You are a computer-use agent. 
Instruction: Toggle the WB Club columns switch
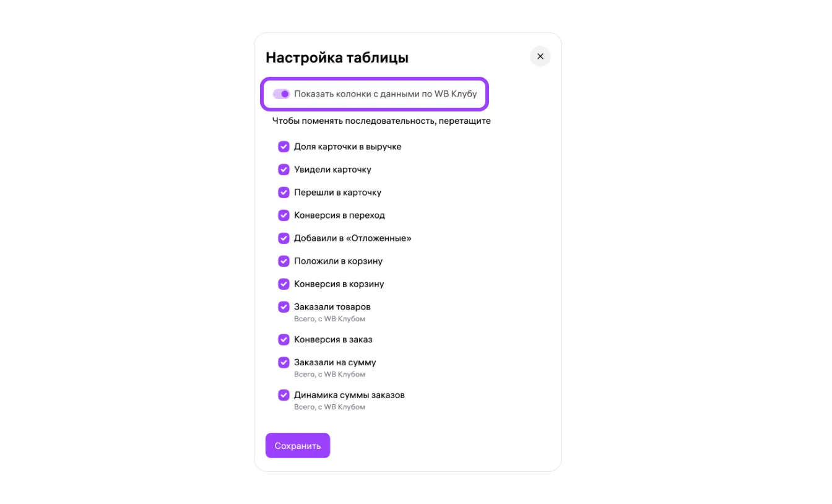(x=282, y=94)
